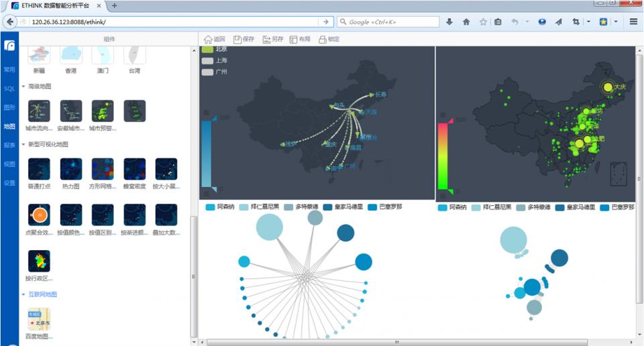This screenshot has width=644, height=346.
Task: Toggle 阿森纳 legend in left graph
Action: coord(210,207)
